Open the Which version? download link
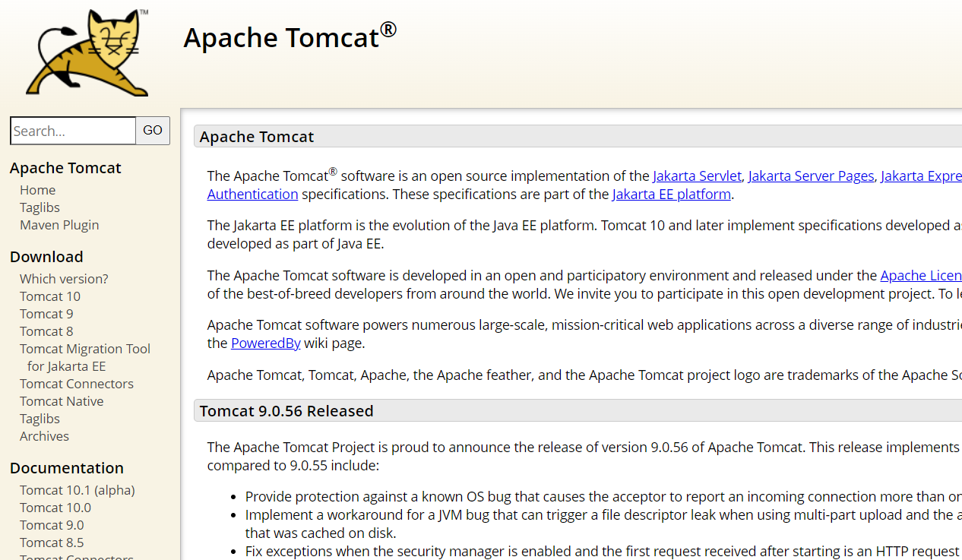Image resolution: width=962 pixels, height=560 pixels. [x=64, y=279]
